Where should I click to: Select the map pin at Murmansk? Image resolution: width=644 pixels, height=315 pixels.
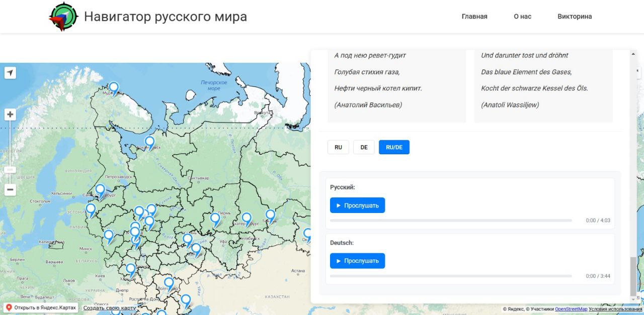pyautogui.click(x=114, y=88)
